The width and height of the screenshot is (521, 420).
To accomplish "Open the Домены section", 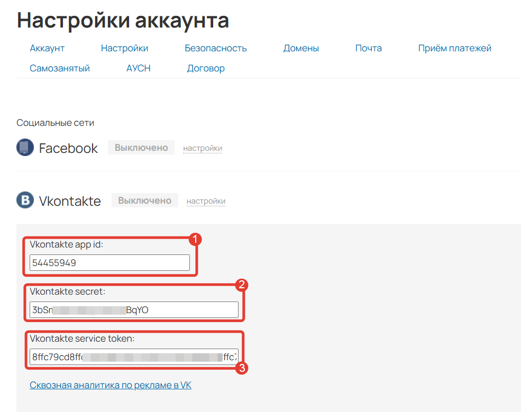I will pyautogui.click(x=301, y=48).
